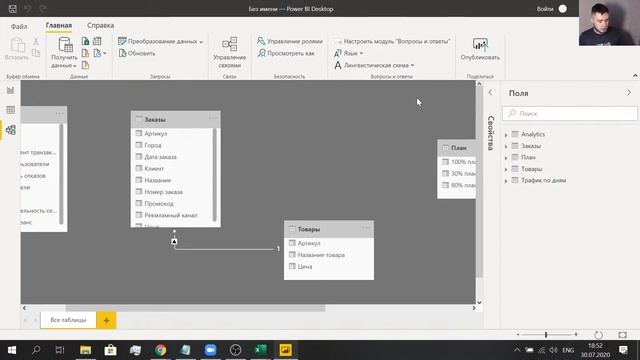This screenshot has height=360, width=640.
Task: Collapse the Поля fields pane
Action: tap(629, 93)
